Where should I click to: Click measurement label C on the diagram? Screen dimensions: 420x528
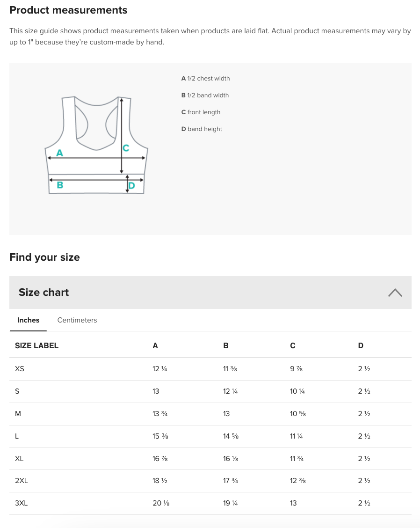coord(126,147)
